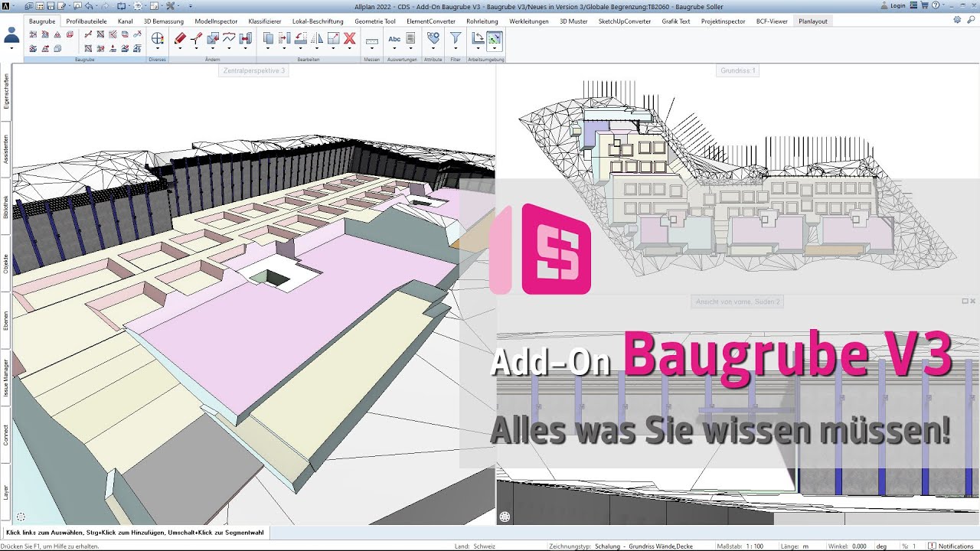Image resolution: width=980 pixels, height=551 pixels.
Task: Expand dropdown under the Attribute icon
Action: pyautogui.click(x=433, y=48)
